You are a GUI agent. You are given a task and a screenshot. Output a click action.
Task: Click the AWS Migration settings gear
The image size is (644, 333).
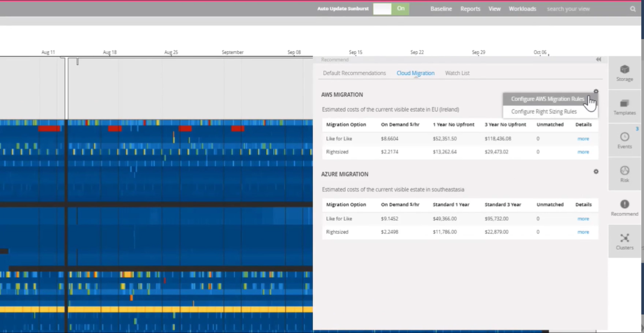[596, 92]
